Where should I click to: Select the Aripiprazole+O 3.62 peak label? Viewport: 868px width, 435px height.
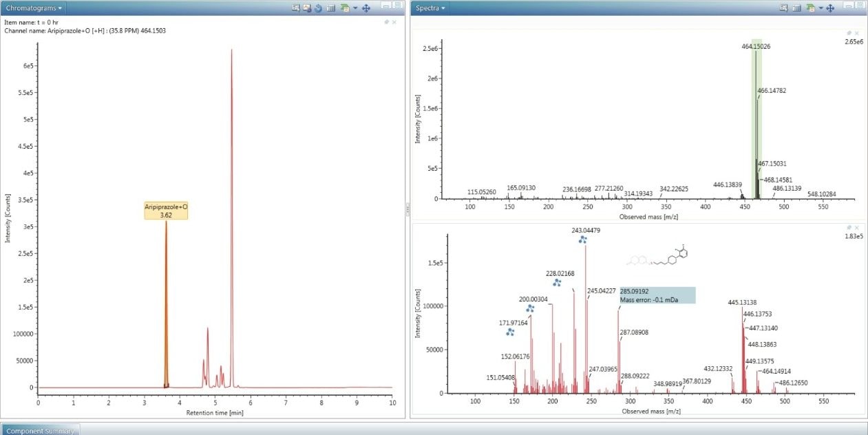(166, 211)
